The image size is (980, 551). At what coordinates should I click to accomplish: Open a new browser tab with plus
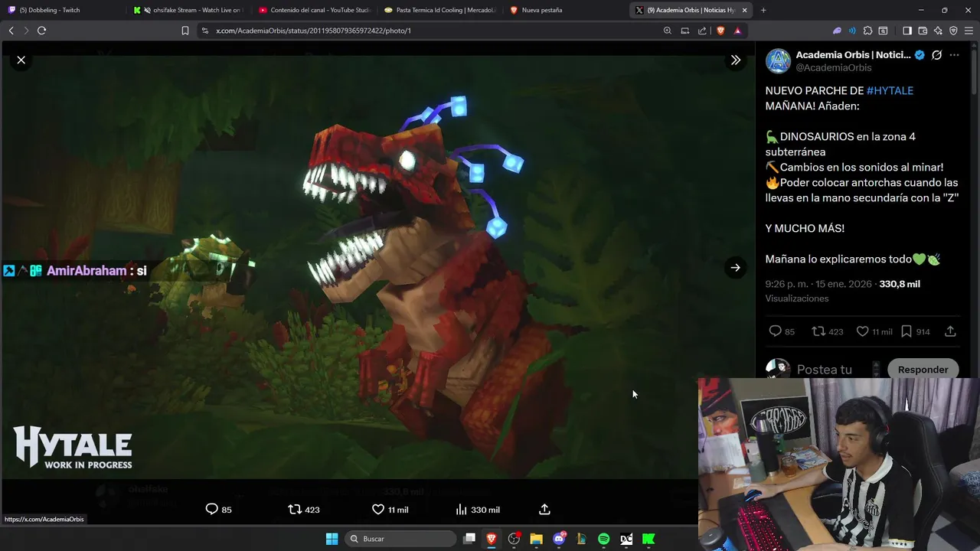(763, 10)
